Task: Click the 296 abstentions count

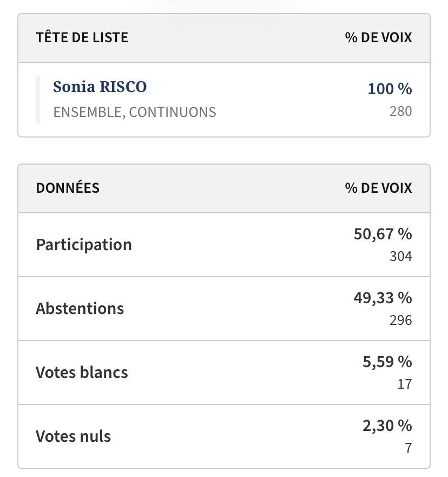Action: 400,321
